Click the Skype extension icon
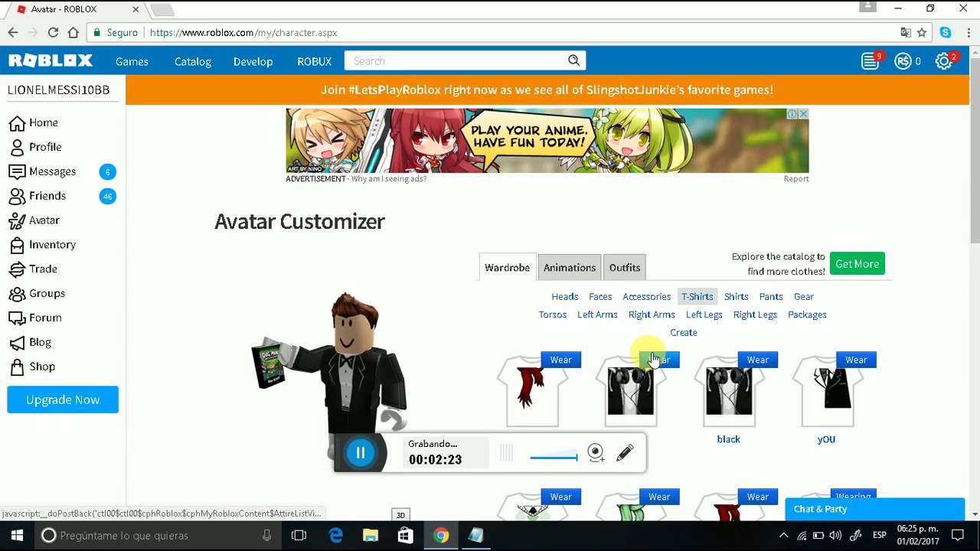 tap(946, 33)
